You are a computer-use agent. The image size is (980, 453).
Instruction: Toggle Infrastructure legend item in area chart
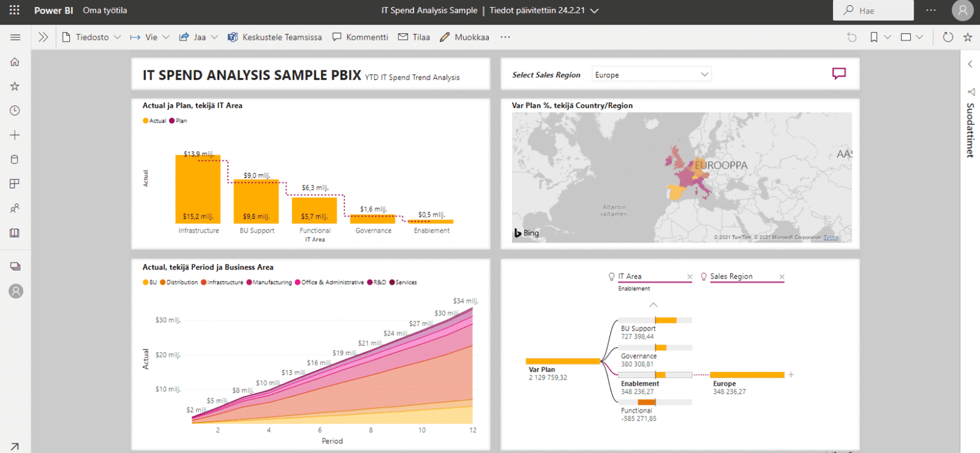224,283
